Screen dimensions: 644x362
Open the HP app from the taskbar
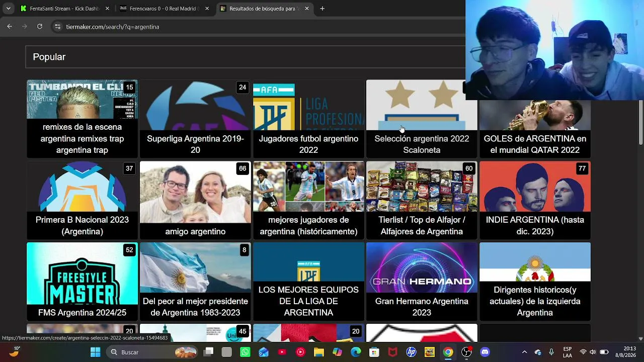[x=411, y=352]
